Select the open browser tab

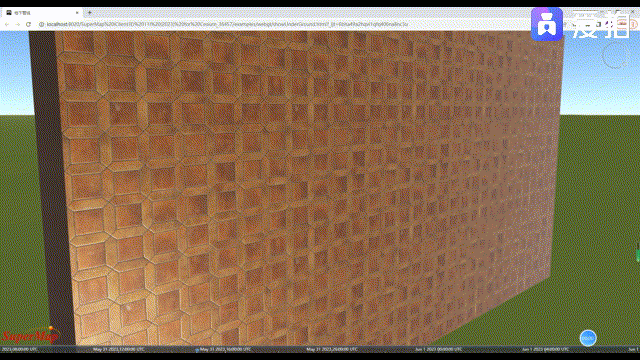click(42, 13)
